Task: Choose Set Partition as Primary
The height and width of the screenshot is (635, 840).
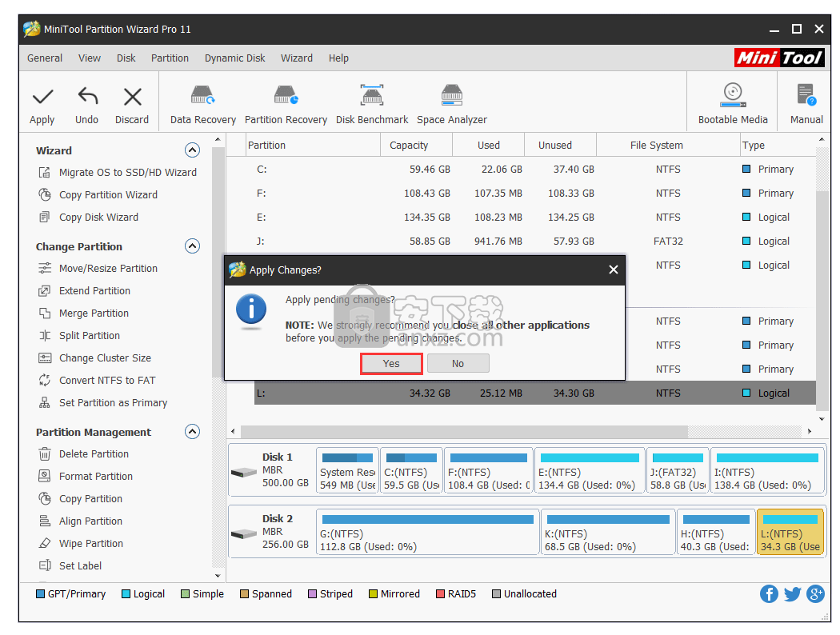Action: [103, 403]
